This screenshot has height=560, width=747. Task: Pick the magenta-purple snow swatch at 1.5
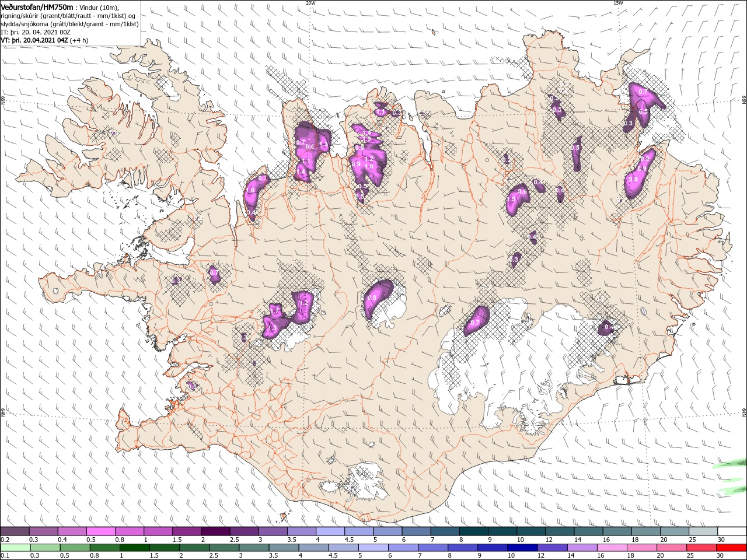tap(187, 532)
